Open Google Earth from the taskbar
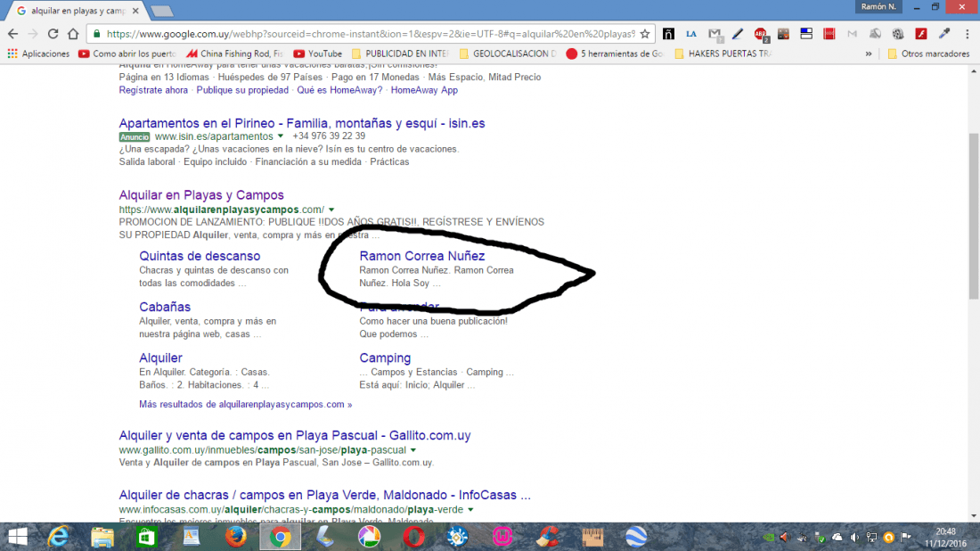 tap(636, 537)
